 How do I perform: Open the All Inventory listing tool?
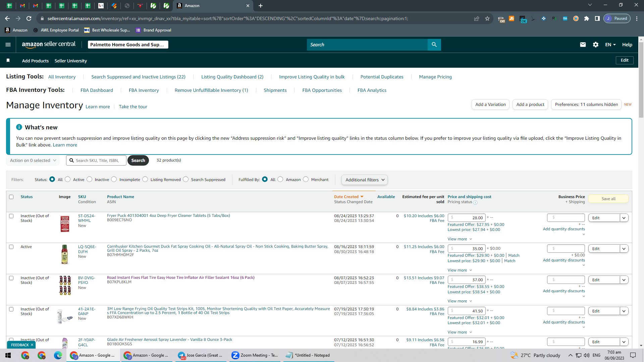(62, 77)
